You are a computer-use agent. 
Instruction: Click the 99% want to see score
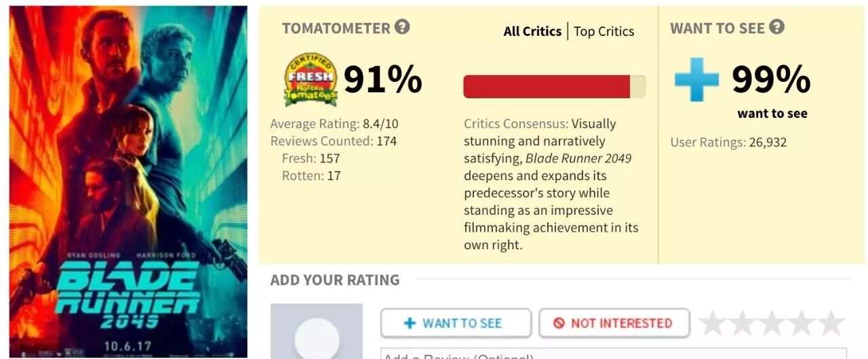click(x=771, y=79)
